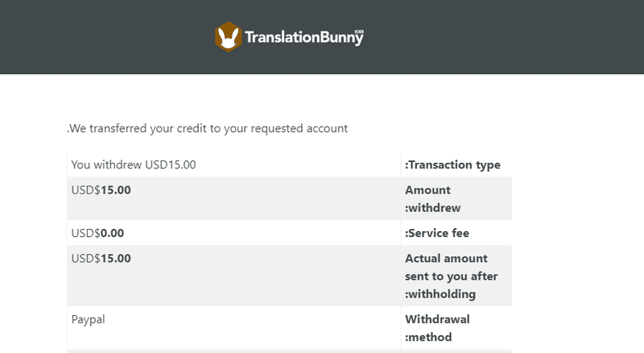Select the USD$0.00 service fee value
Screen dimensions: 644x353
pyautogui.click(x=97, y=233)
